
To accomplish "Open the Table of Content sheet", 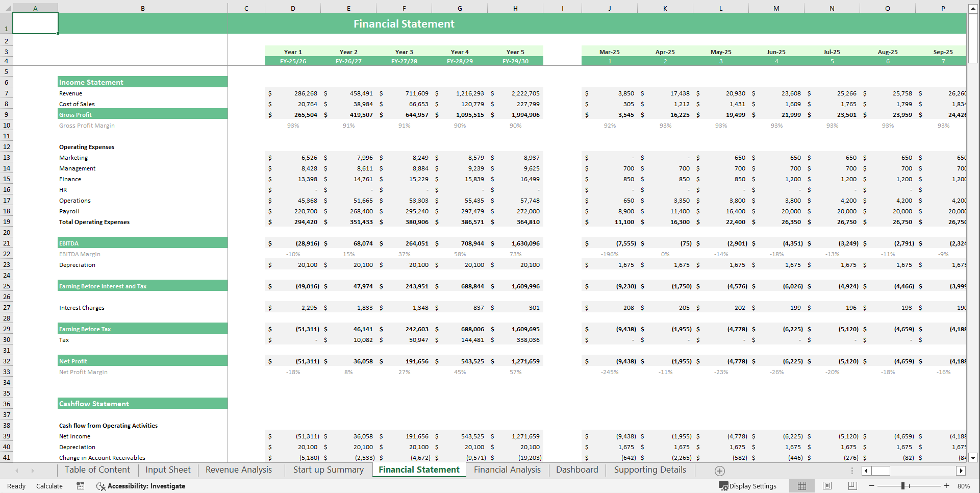I will [x=97, y=470].
